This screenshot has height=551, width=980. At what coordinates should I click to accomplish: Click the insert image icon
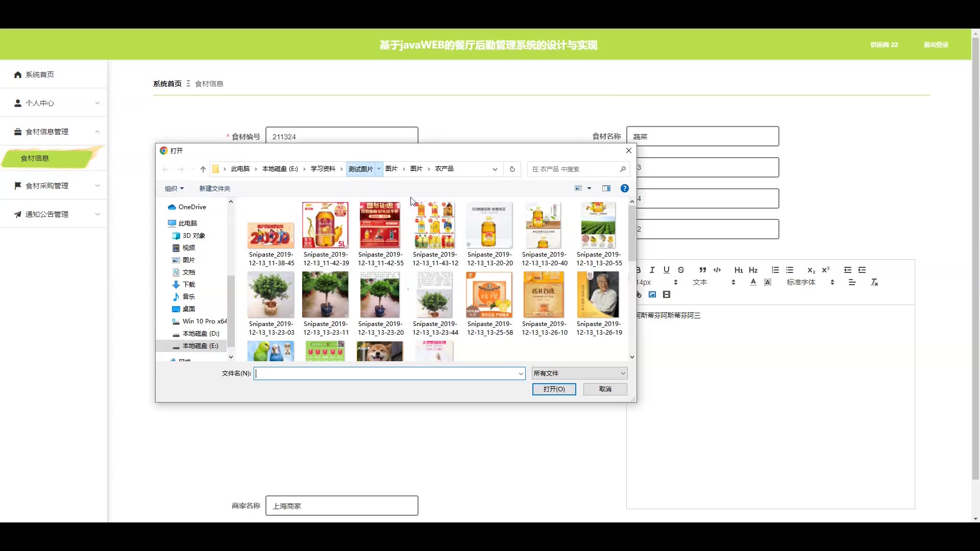click(652, 294)
